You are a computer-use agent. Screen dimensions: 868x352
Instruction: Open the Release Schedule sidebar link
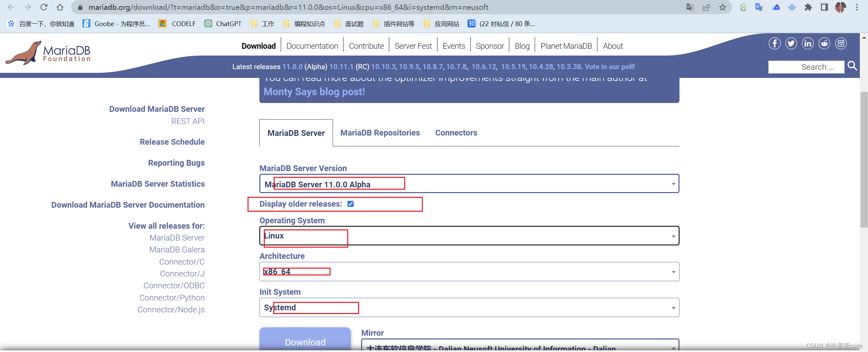pyautogui.click(x=172, y=142)
